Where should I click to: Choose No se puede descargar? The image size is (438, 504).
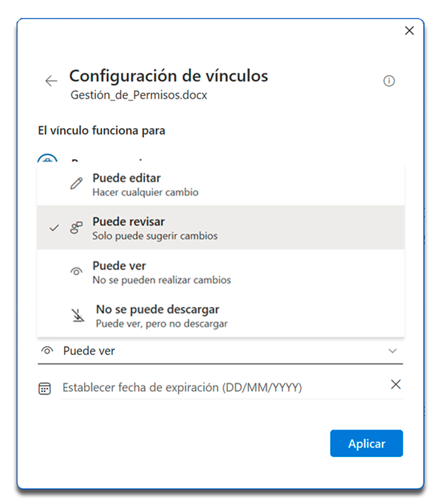[157, 316]
